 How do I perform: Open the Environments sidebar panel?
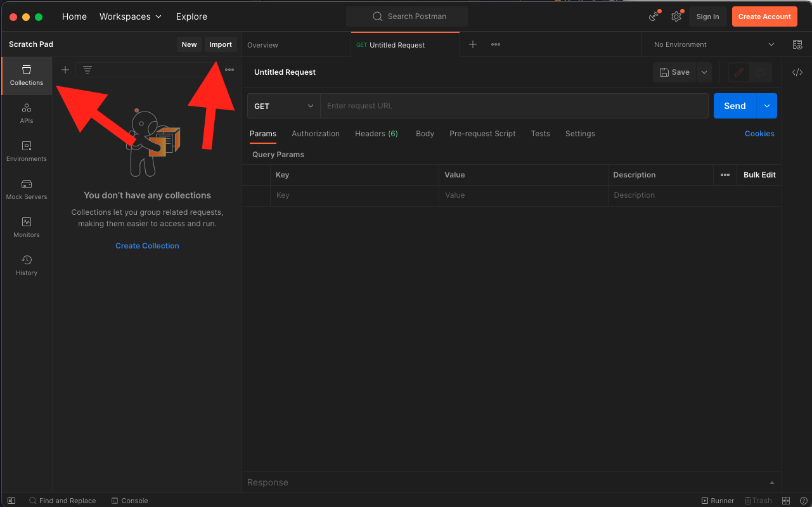[27, 151]
